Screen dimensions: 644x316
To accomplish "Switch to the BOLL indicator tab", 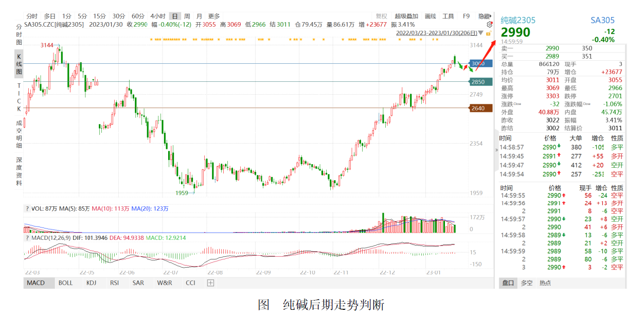I will [65, 283].
